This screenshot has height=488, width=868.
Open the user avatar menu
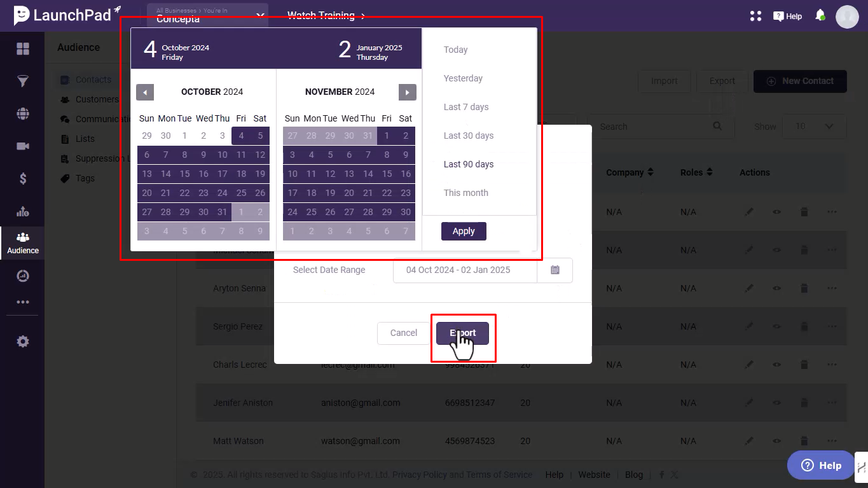click(847, 17)
